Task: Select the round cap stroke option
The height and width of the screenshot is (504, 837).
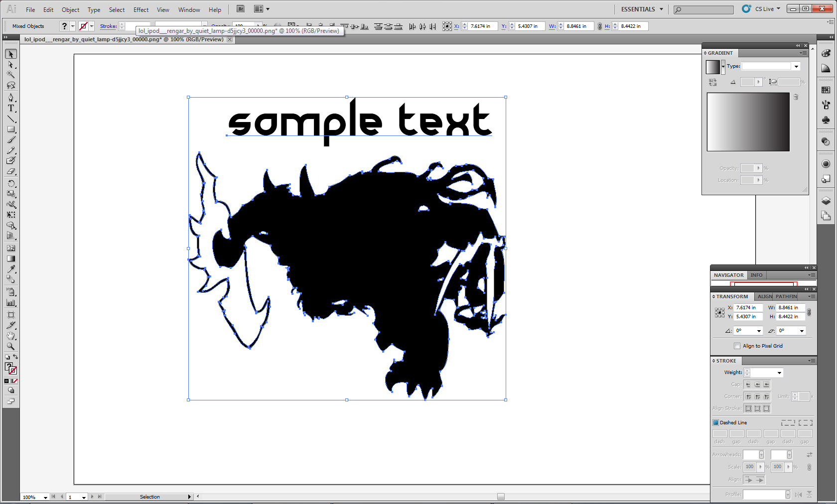Action: (x=757, y=384)
